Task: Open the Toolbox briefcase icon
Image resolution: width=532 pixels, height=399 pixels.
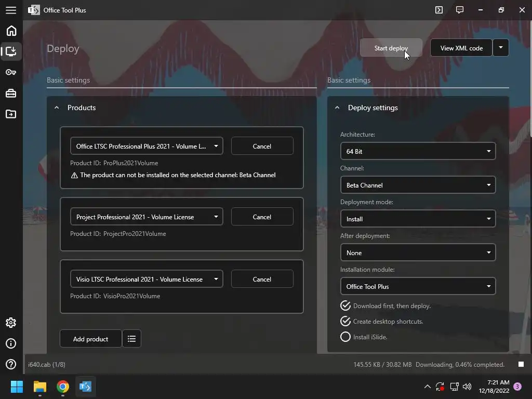Action: 11,93
